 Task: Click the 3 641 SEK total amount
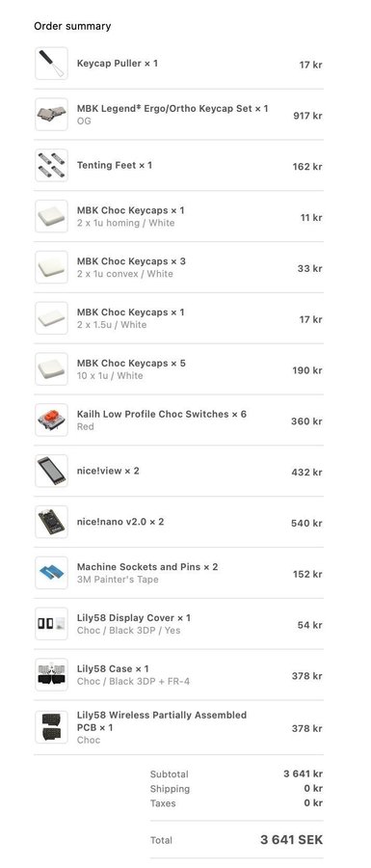[291, 840]
